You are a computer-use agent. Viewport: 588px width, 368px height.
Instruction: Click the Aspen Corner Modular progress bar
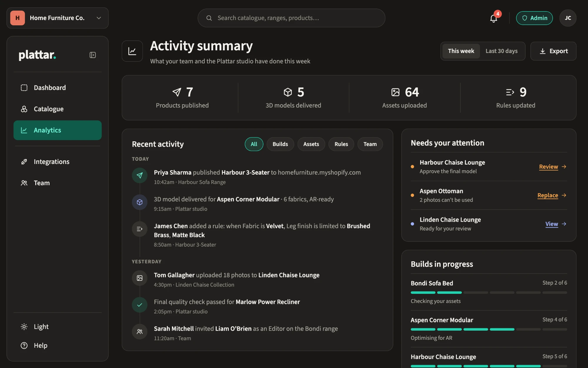(489, 329)
